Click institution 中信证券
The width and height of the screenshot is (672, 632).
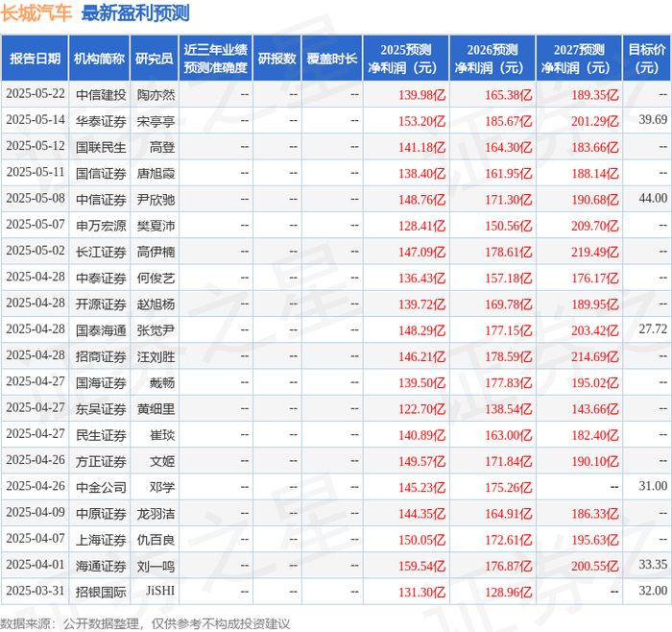pyautogui.click(x=101, y=200)
